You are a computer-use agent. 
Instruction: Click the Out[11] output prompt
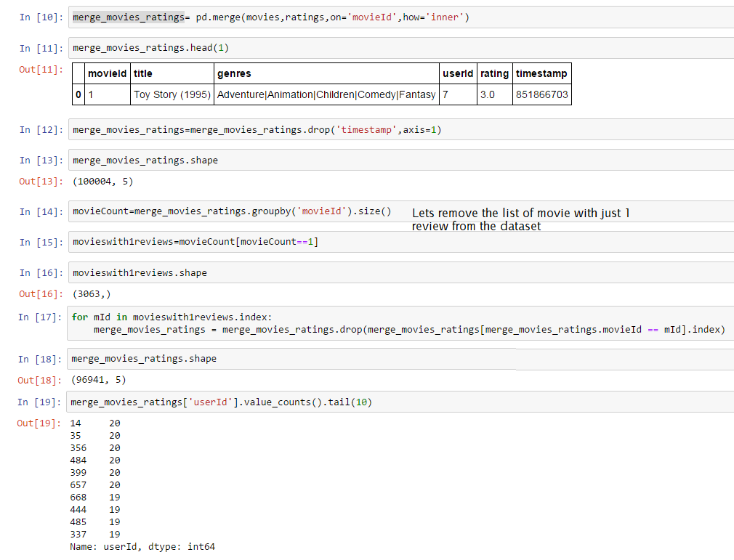[41, 69]
